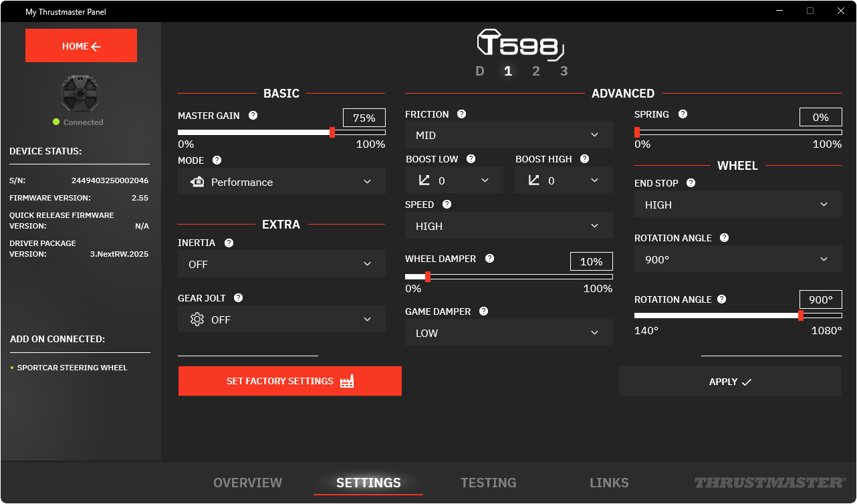
Task: Click the wheel image above Connected status
Action: (79, 94)
